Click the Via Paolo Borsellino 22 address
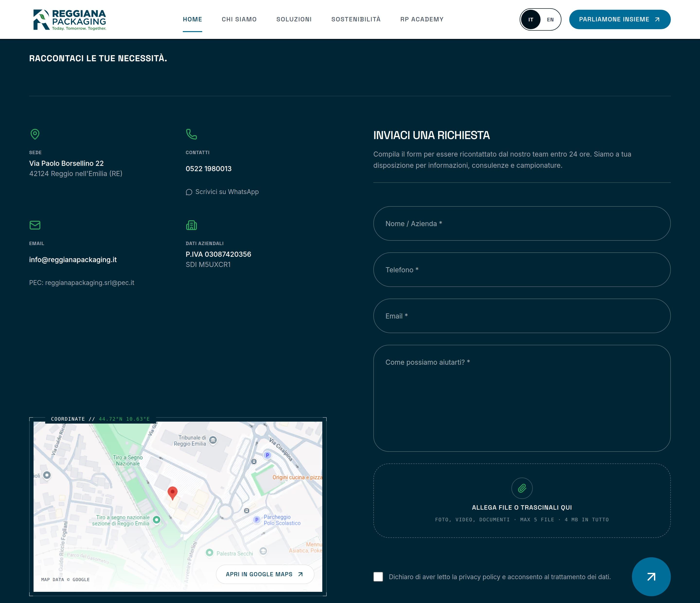The image size is (700, 603). (x=66, y=163)
